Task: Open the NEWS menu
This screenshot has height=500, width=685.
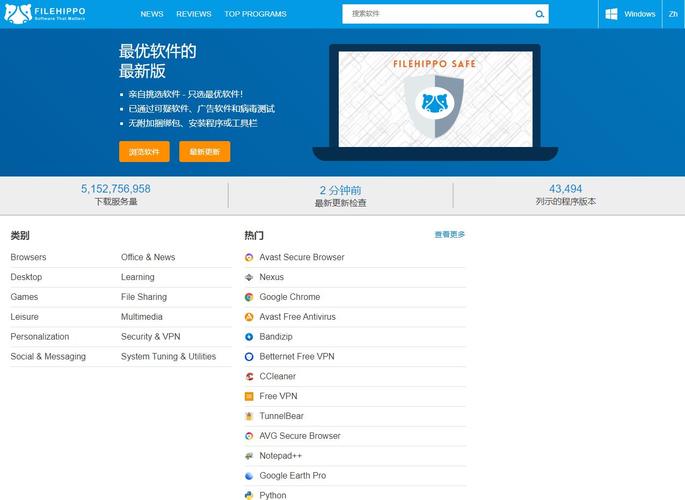Action: pyautogui.click(x=152, y=14)
